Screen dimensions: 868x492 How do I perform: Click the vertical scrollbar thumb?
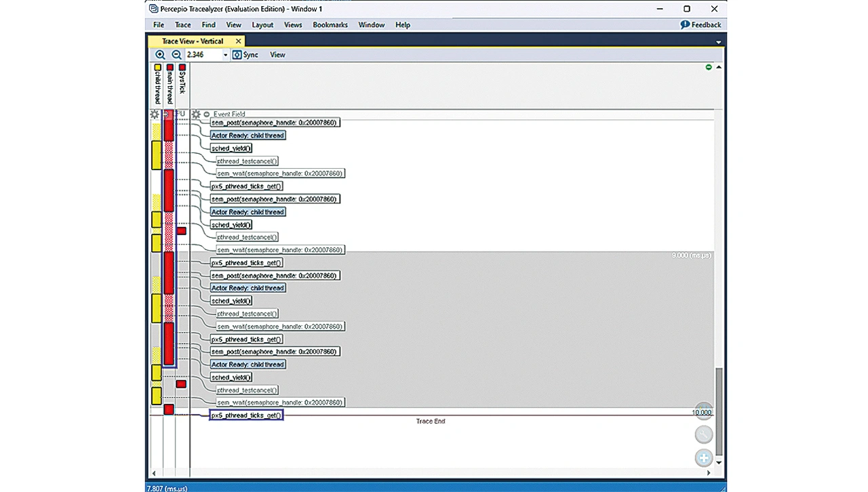[719, 412]
